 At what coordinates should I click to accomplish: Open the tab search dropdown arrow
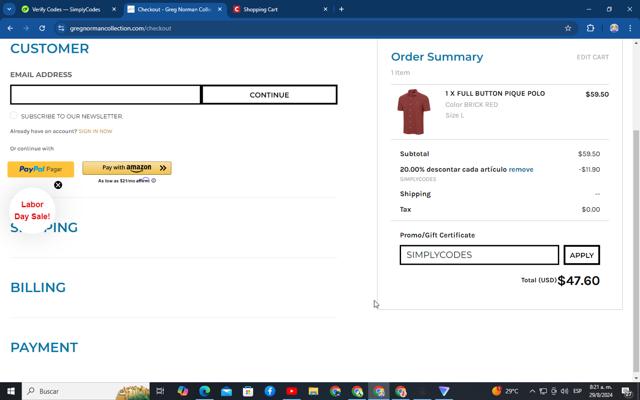(9, 9)
